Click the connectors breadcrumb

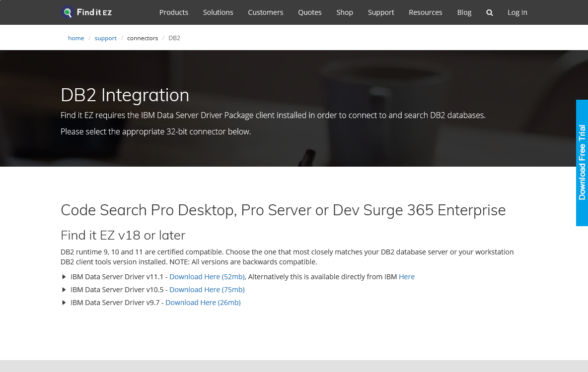tap(143, 38)
